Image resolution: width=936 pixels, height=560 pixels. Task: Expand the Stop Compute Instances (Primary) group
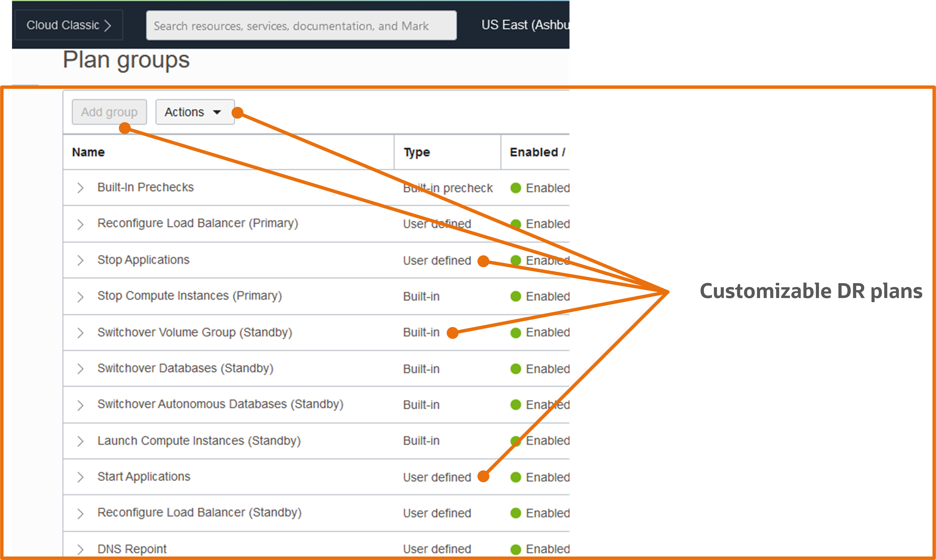coord(80,297)
